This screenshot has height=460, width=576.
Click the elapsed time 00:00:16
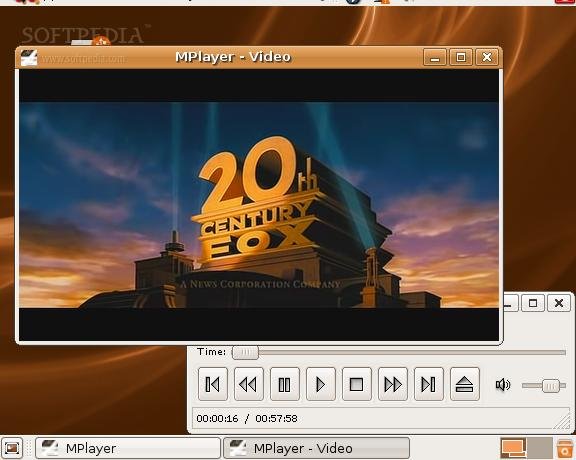tap(217, 418)
